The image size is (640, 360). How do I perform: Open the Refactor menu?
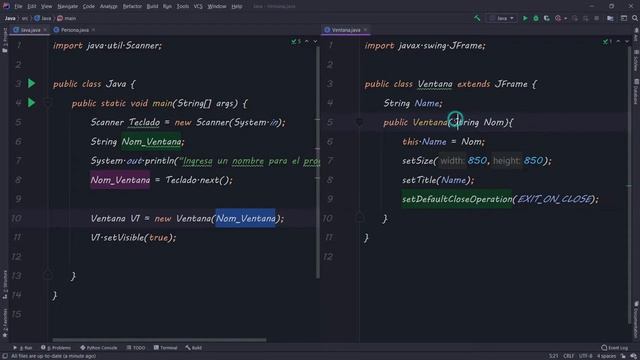point(132,6)
